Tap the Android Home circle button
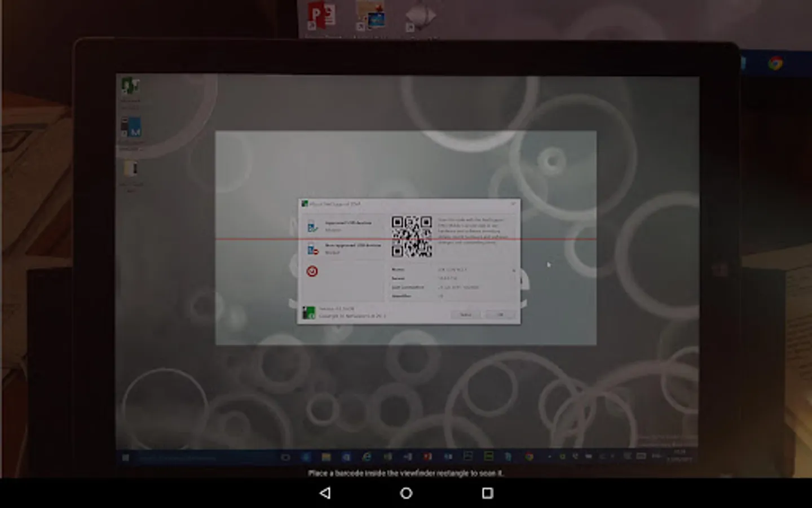This screenshot has height=508, width=812. (406, 493)
